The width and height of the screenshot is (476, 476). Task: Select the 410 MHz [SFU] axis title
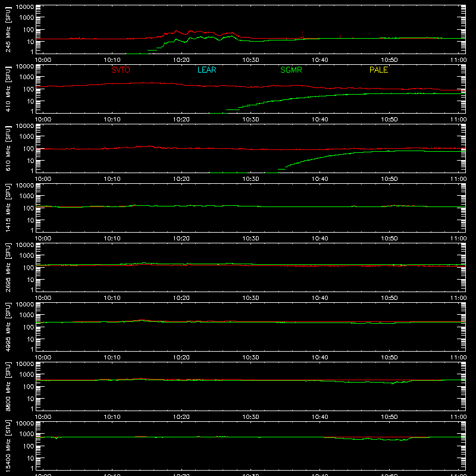click(8, 89)
